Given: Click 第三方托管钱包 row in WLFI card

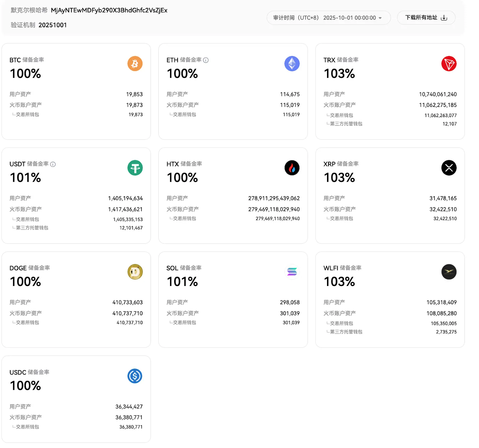Looking at the screenshot, I should pyautogui.click(x=346, y=332).
